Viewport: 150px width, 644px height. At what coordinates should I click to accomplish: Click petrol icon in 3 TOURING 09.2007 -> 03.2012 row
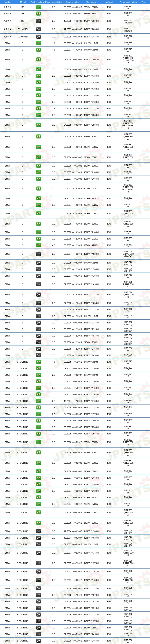click(38, 395)
